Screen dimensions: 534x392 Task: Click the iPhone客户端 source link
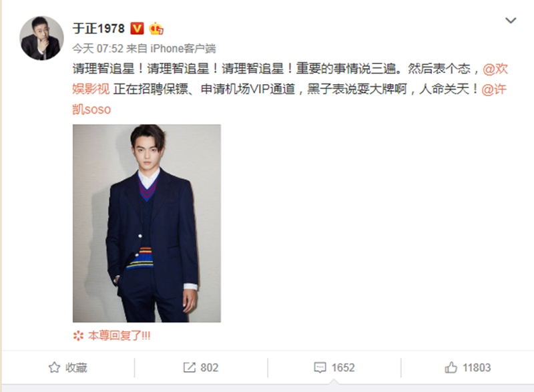tap(183, 49)
